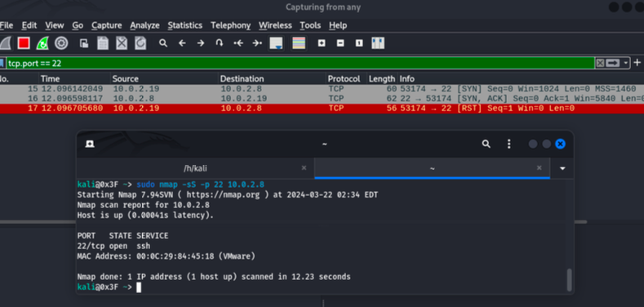Viewport: 644px width, 307px height.
Task: Close this capture file icon
Action: pyautogui.click(x=122, y=43)
